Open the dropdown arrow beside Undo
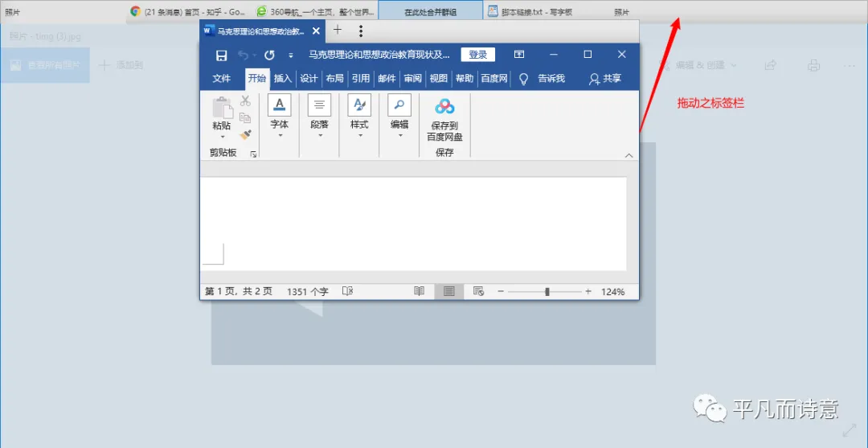This screenshot has height=448, width=868. click(x=254, y=55)
